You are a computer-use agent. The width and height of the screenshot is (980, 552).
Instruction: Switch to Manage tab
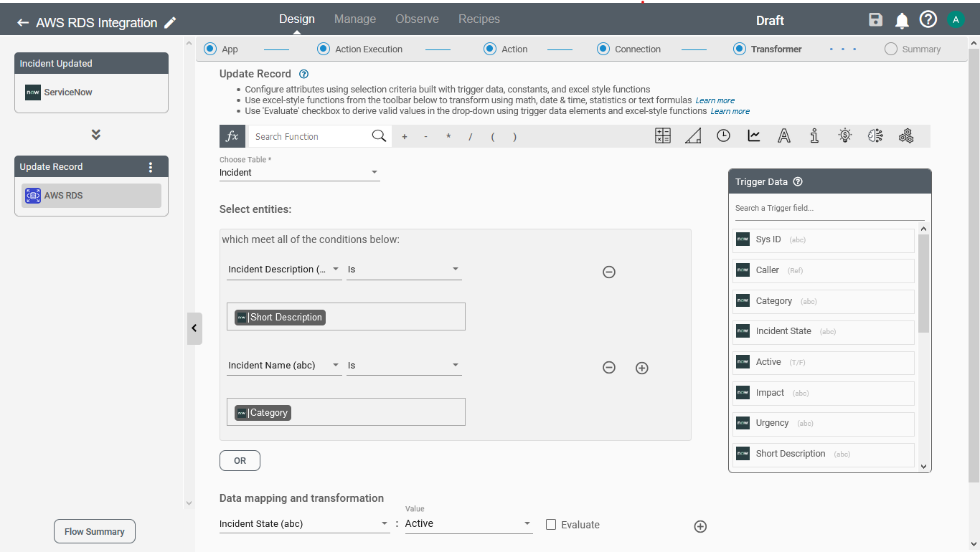(x=355, y=19)
